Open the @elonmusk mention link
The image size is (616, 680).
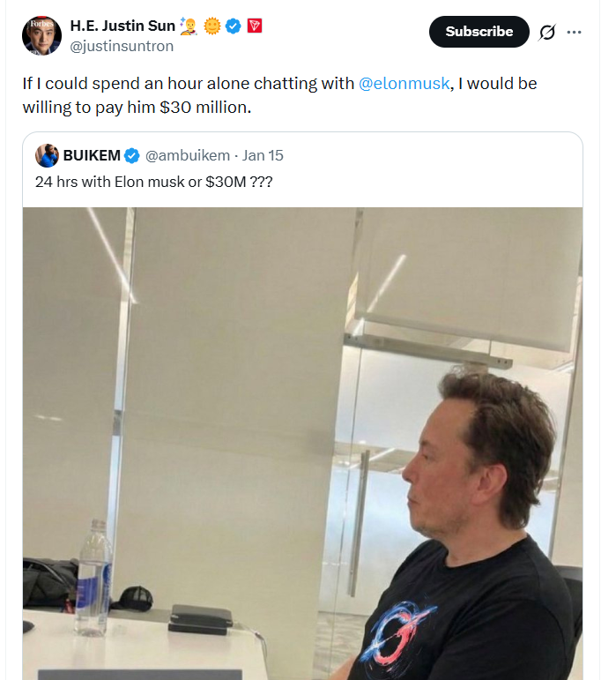(x=404, y=84)
